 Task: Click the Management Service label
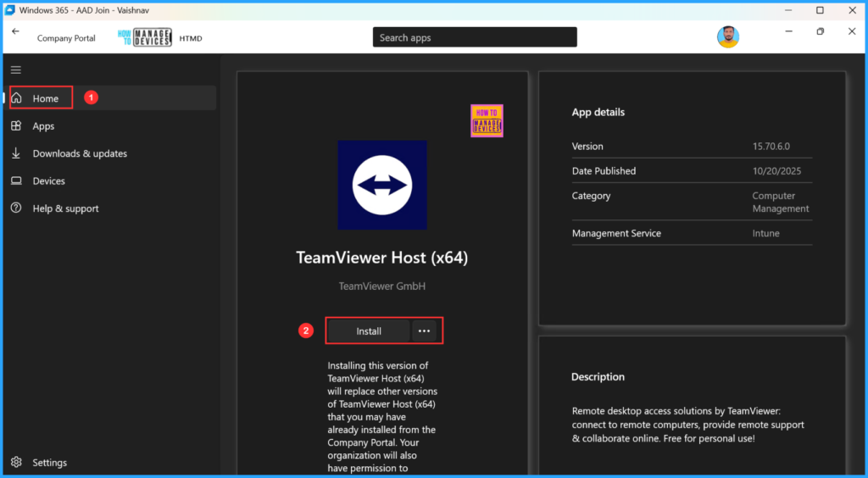[x=617, y=233]
